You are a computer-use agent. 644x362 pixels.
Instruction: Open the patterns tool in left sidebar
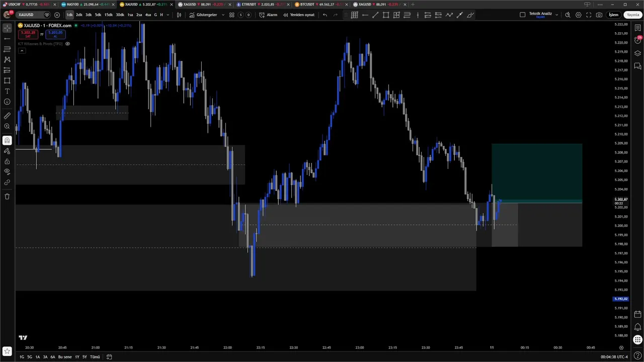click(x=7, y=59)
